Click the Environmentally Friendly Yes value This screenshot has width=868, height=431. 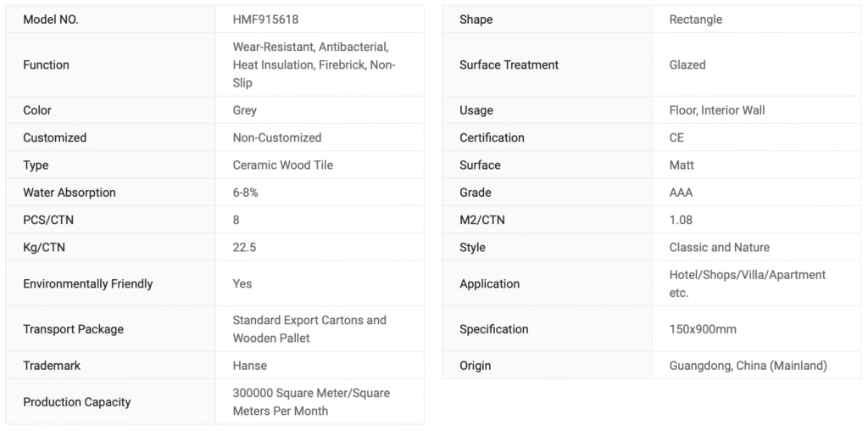pyautogui.click(x=242, y=283)
